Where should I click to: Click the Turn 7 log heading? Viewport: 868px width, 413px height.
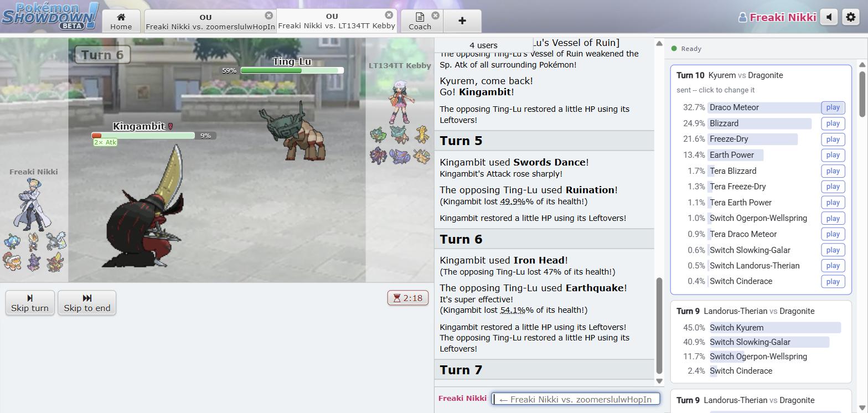point(544,370)
